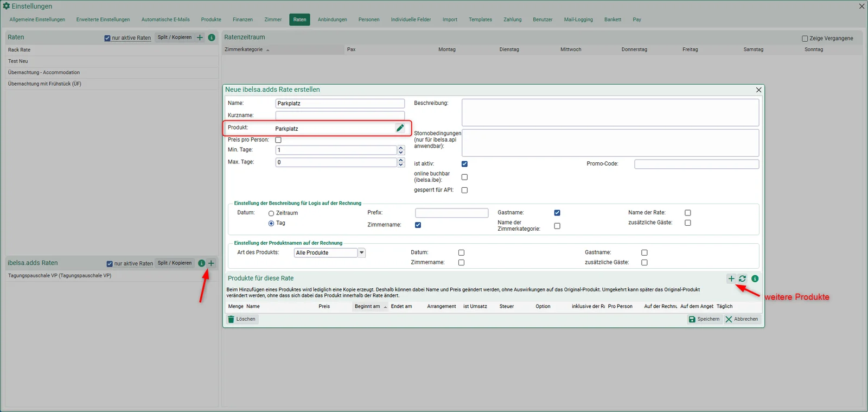Screen dimensions: 868x412
Task: Increase Min. Tage with up arrow
Action: click(x=401, y=148)
